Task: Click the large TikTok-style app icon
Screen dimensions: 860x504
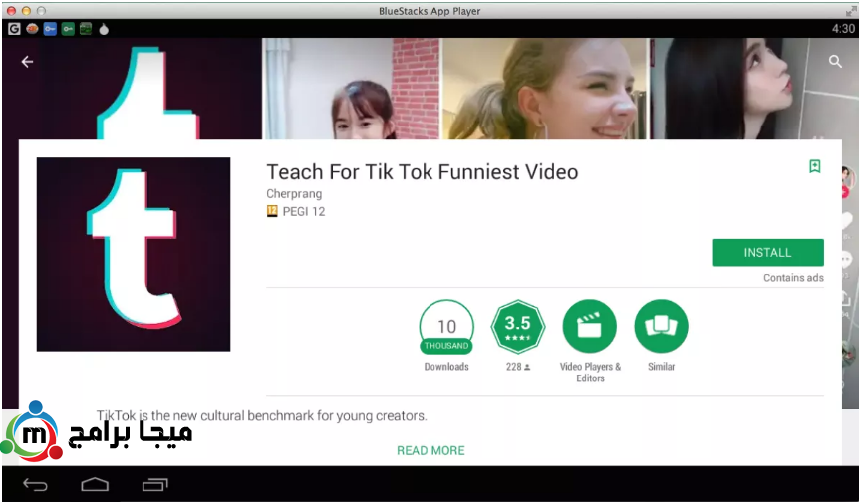Action: pyautogui.click(x=134, y=254)
